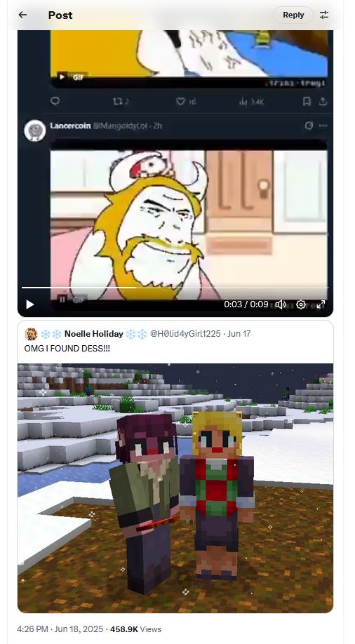View the embedded post stats icon

coord(243,101)
